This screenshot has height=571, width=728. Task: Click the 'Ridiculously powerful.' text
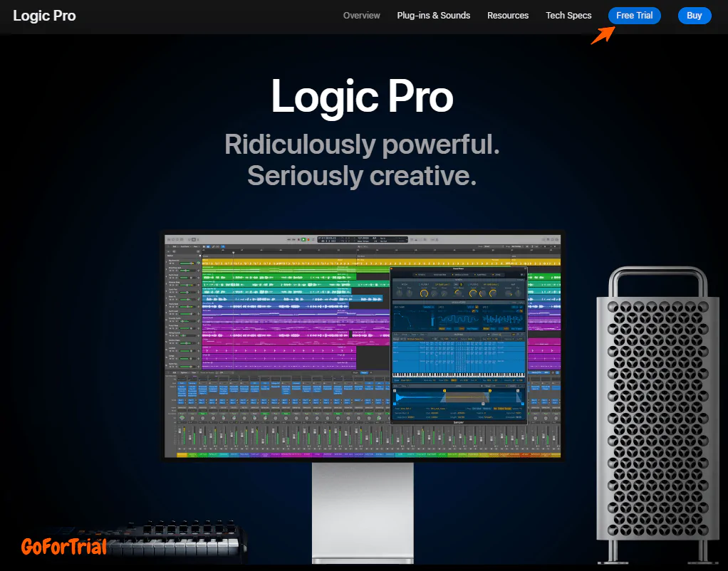(x=362, y=145)
